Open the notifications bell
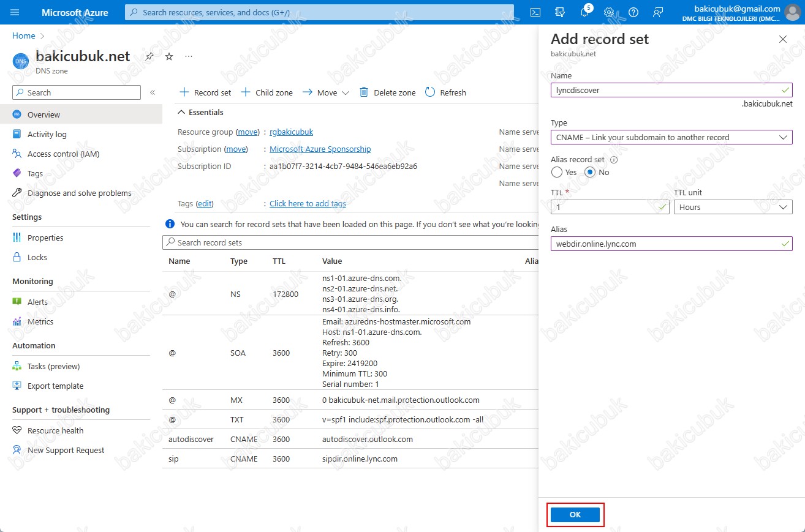805x532 pixels. point(584,12)
